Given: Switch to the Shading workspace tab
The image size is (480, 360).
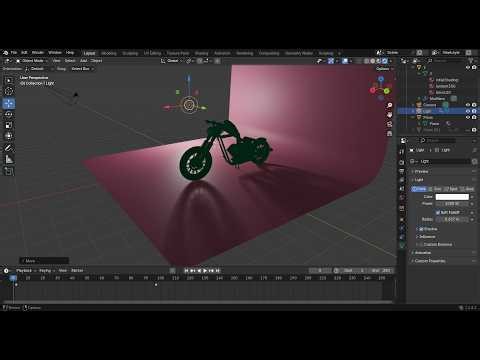Looking at the screenshot, I should pos(201,53).
